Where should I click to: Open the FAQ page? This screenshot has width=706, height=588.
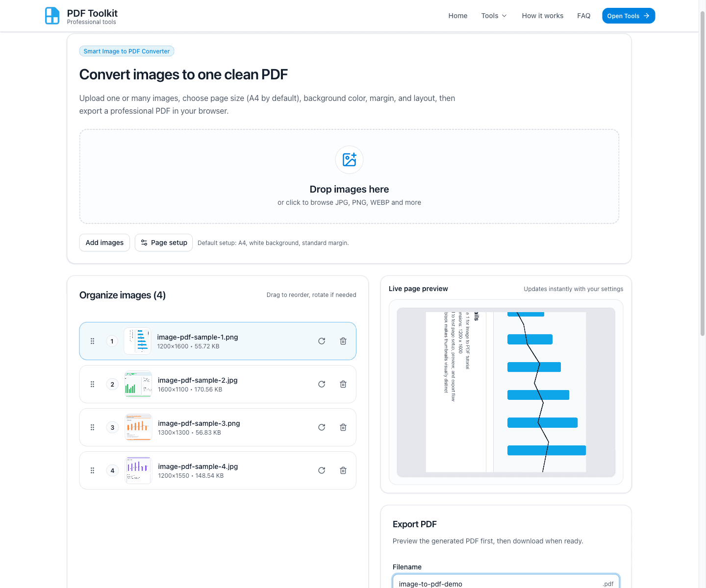(x=583, y=16)
